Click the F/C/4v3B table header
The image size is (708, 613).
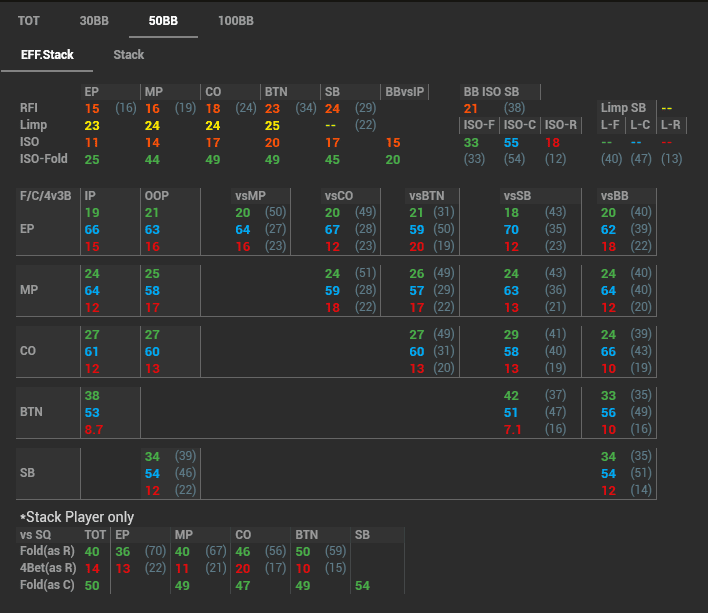48,196
